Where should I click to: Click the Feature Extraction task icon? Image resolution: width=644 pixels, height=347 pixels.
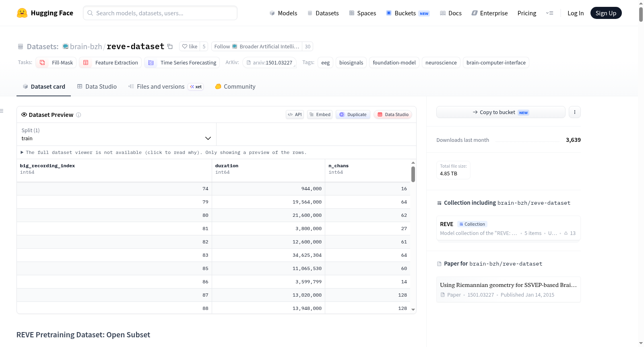pos(86,63)
